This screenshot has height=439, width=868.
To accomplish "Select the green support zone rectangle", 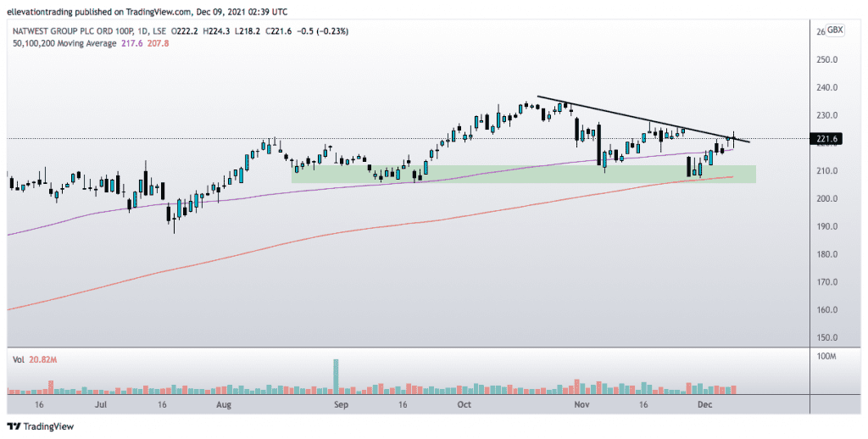I will (523, 174).
